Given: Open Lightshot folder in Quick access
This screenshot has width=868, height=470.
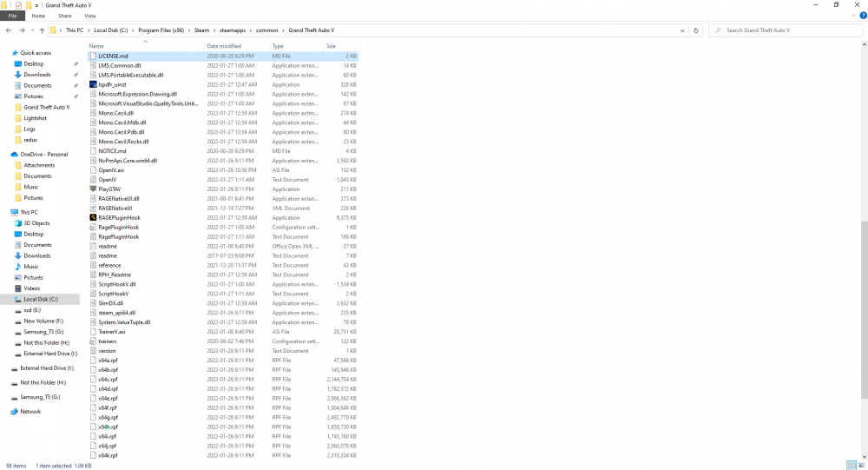Looking at the screenshot, I should point(35,118).
